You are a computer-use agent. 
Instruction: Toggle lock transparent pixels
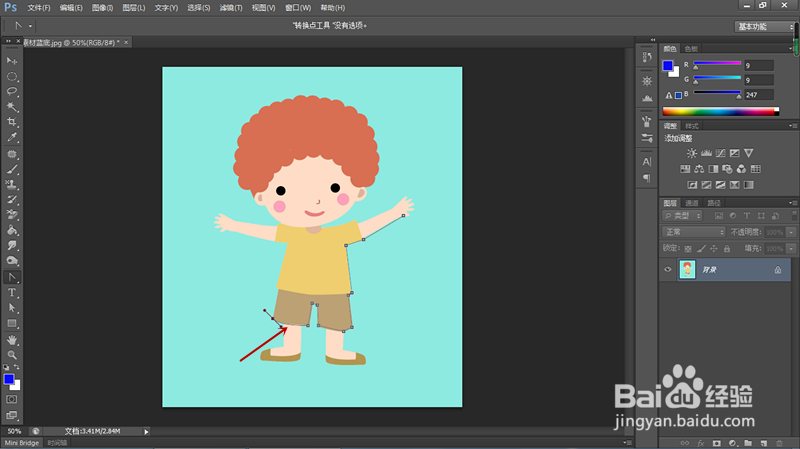point(688,248)
